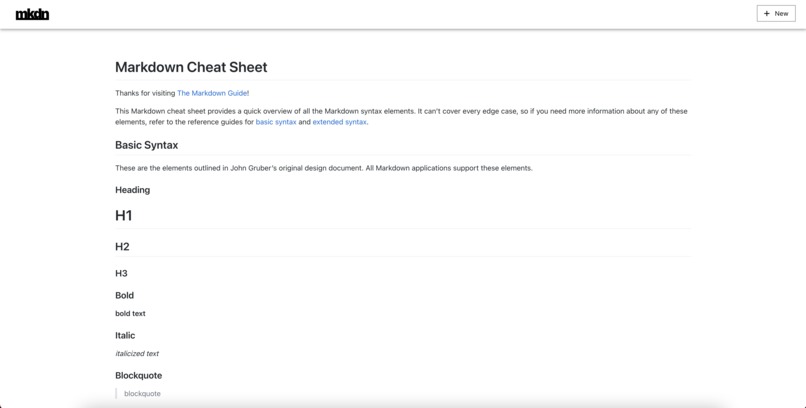The width and height of the screenshot is (806, 408).
Task: Click the 'italicized text' sample
Action: click(137, 354)
